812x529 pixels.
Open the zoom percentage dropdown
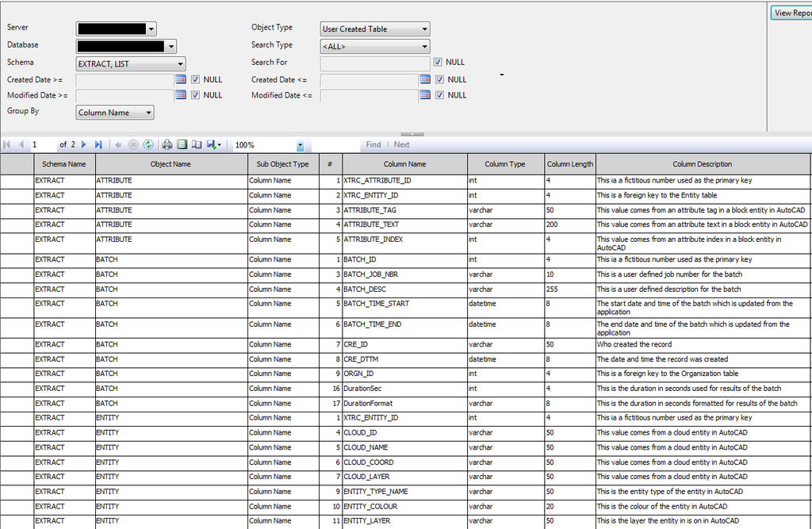point(300,145)
